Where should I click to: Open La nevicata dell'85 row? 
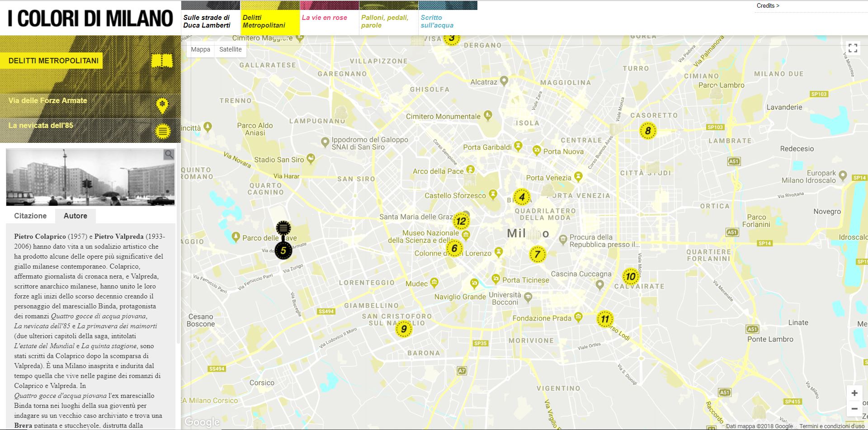point(90,131)
